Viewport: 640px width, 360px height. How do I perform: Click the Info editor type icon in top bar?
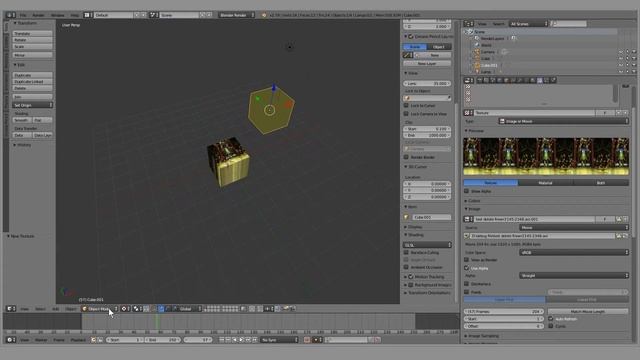pyautogui.click(x=11, y=15)
